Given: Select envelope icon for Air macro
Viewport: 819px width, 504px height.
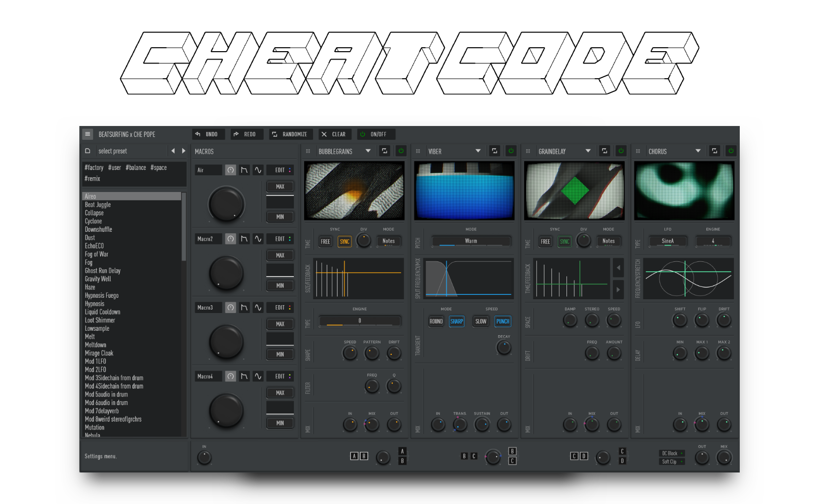Looking at the screenshot, I should coord(244,170).
